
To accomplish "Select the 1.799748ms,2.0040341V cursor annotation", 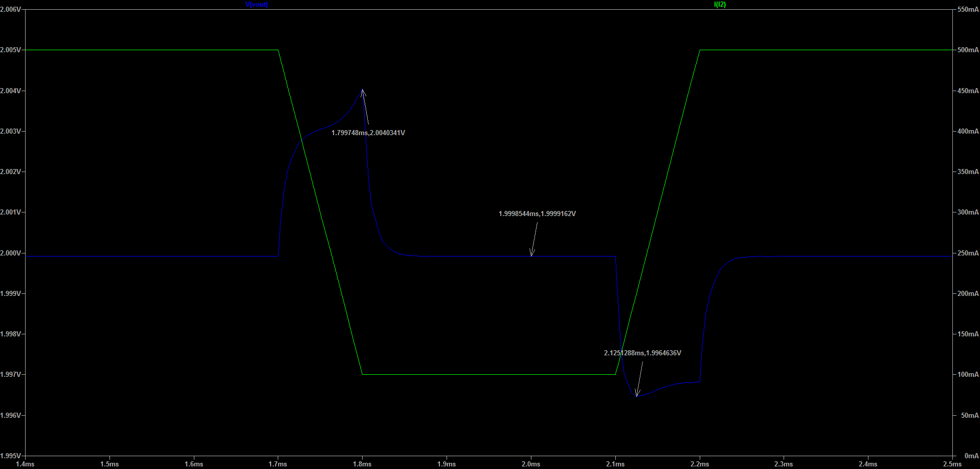I will [368, 133].
